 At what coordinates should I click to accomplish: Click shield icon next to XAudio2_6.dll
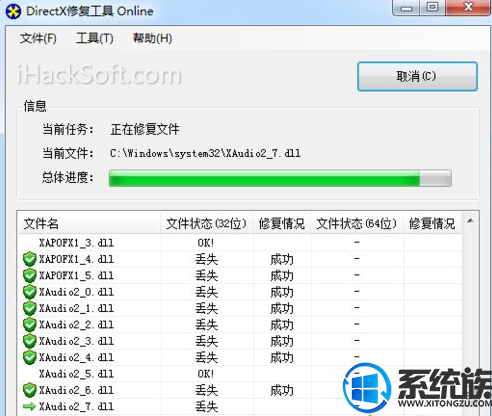tap(30, 390)
